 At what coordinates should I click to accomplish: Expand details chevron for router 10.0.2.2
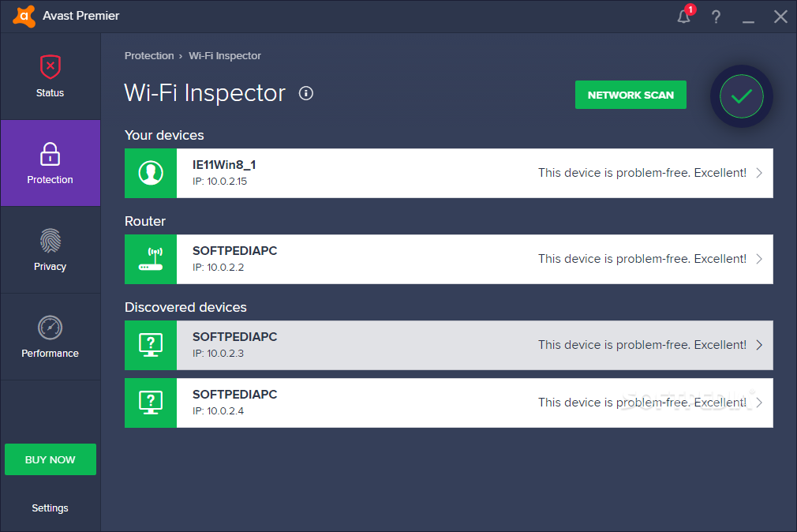759,259
